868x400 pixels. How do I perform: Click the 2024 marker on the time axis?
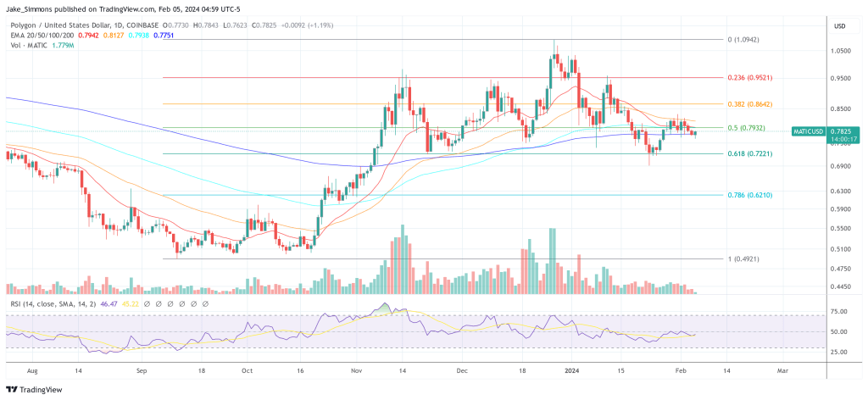[x=572, y=370]
